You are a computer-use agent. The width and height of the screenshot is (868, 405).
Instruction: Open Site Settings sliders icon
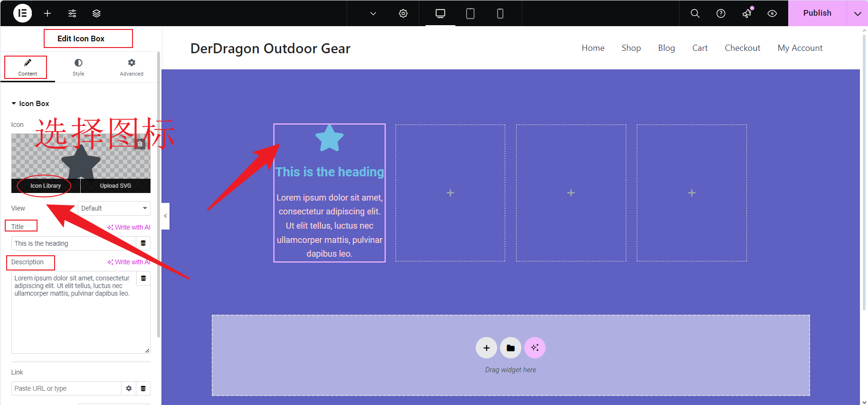coord(72,13)
